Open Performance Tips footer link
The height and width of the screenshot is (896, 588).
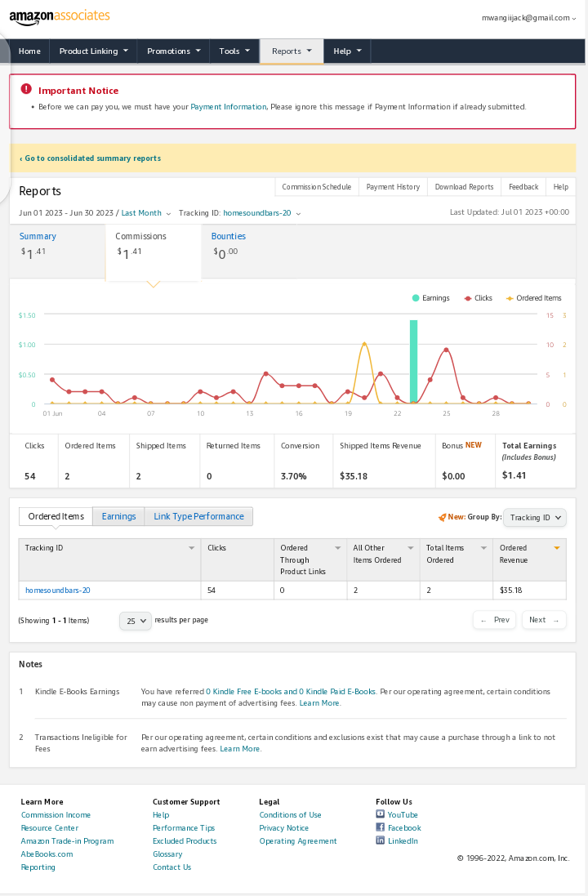coord(184,828)
